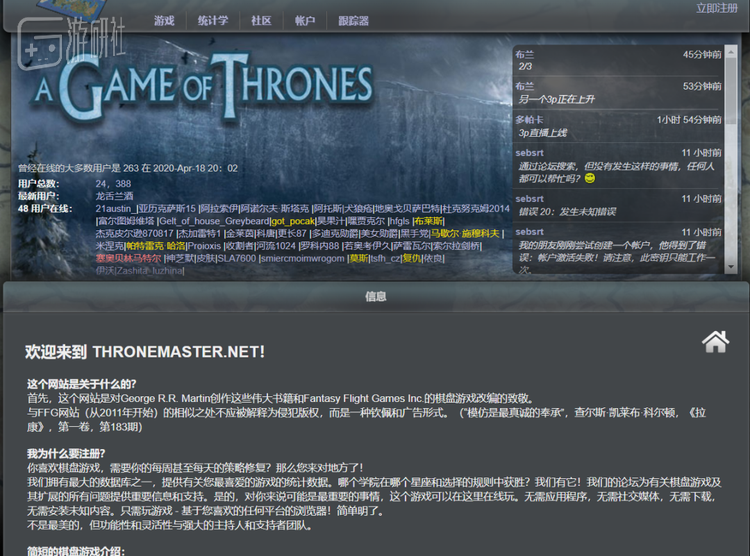The height and width of the screenshot is (556, 750).
Task: Select chat message 另一个3p正在上升
Action: click(557, 99)
